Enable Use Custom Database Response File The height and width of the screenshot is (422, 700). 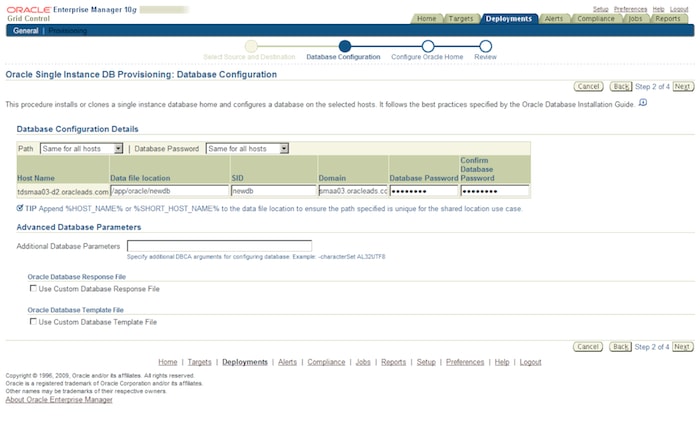tap(33, 288)
